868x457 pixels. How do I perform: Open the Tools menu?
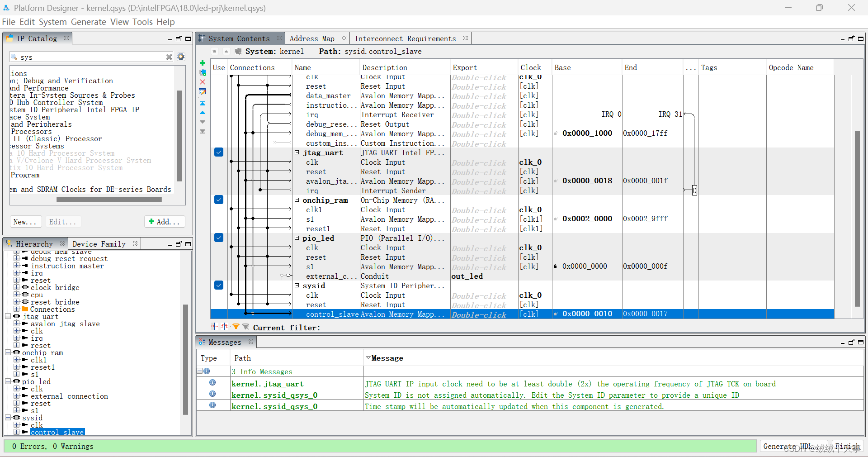coord(142,22)
